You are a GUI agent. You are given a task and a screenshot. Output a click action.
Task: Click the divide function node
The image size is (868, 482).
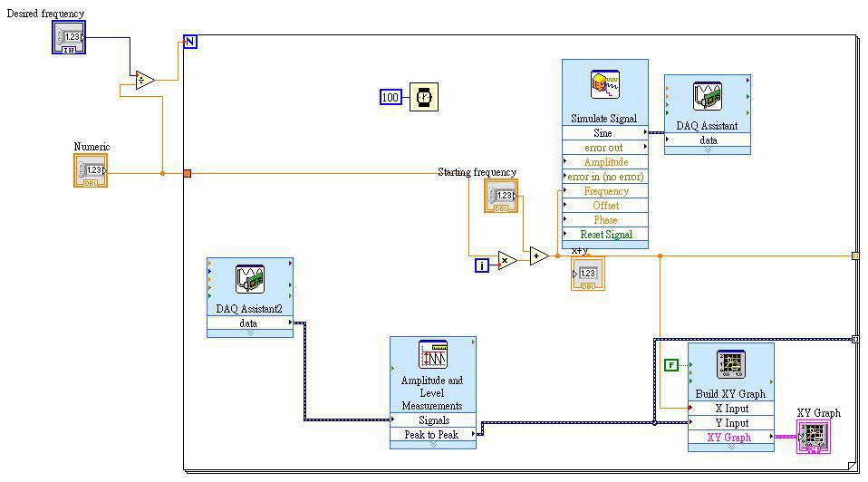point(144,81)
